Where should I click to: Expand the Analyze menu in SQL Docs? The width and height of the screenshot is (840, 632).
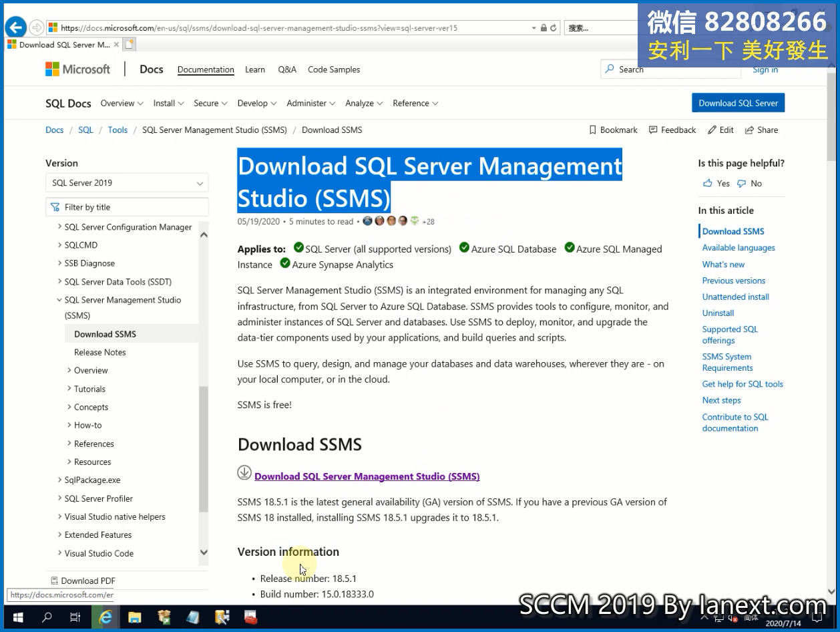pos(365,103)
